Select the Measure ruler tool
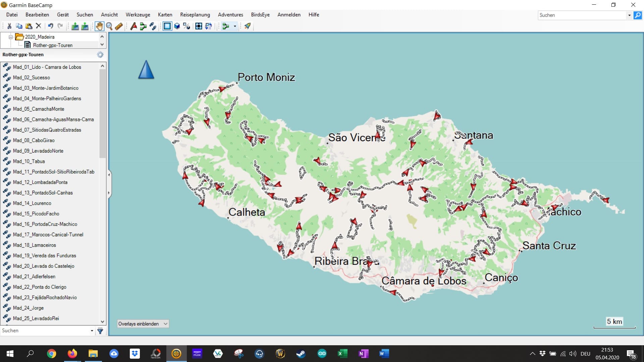 119,26
